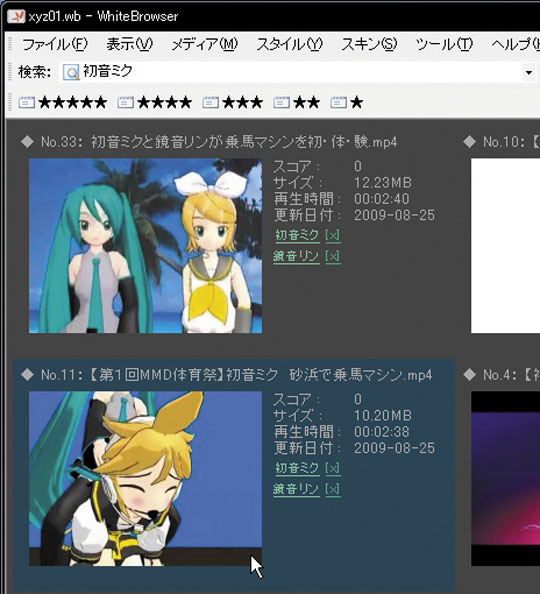
Task: Remove 鏡音リン tag from No.33 via [x]
Action: (x=333, y=256)
